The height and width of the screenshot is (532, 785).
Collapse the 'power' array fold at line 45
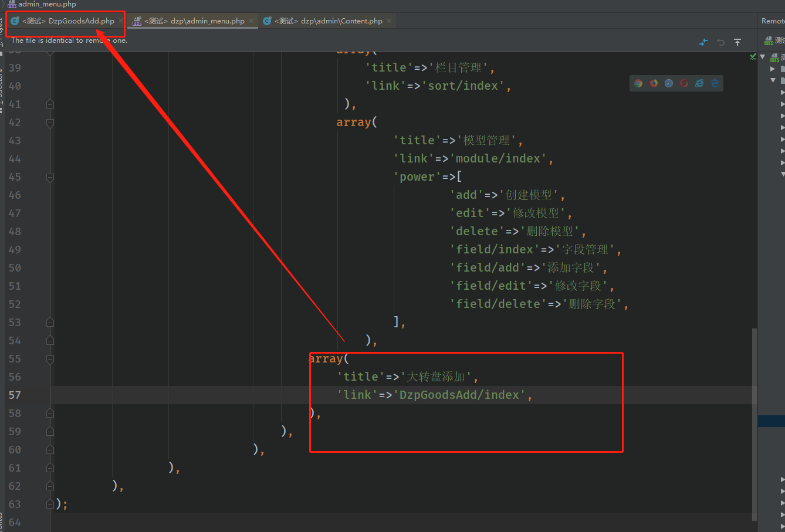pyautogui.click(x=50, y=177)
